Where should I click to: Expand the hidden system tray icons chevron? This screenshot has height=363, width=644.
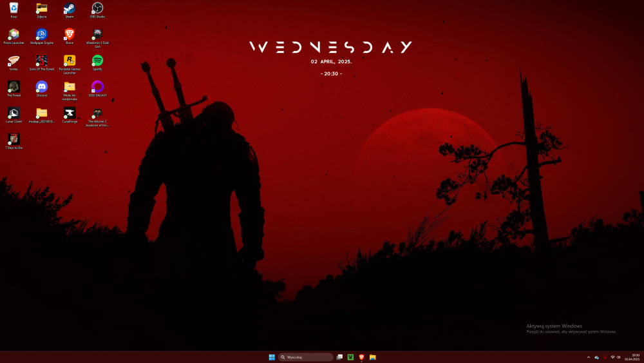coord(588,357)
